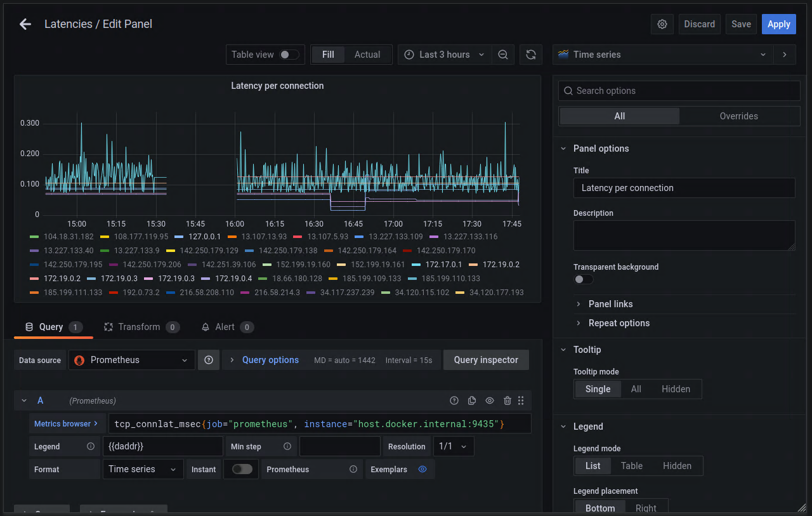Click the 172.17.0.1 legend color swatch

416,265
